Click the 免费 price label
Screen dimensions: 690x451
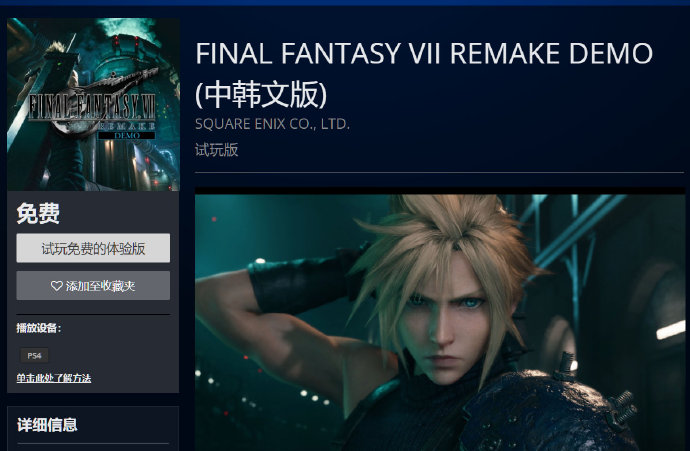38,213
